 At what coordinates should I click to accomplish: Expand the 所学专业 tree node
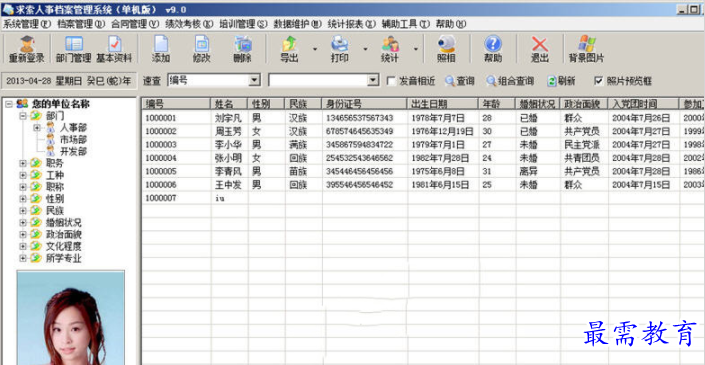tap(22, 258)
